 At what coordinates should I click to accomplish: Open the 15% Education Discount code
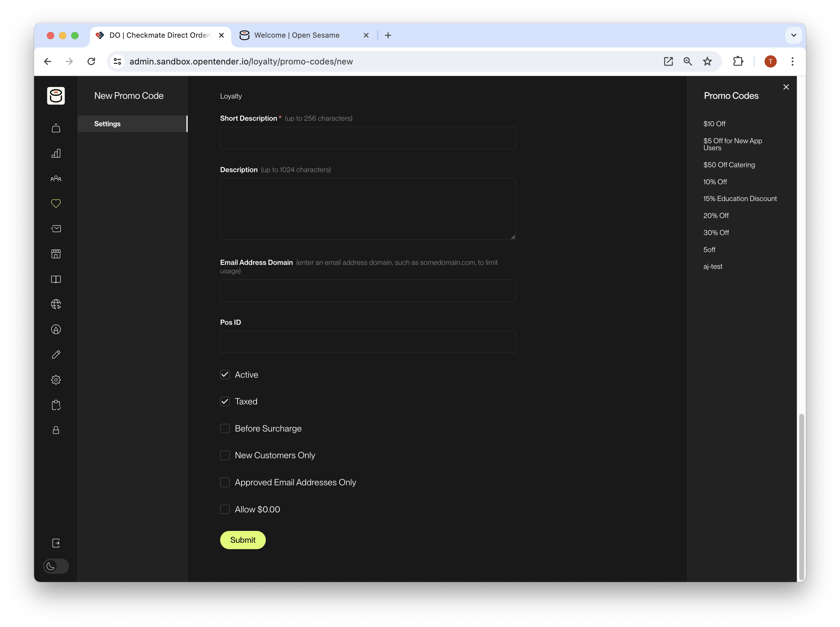(x=740, y=199)
